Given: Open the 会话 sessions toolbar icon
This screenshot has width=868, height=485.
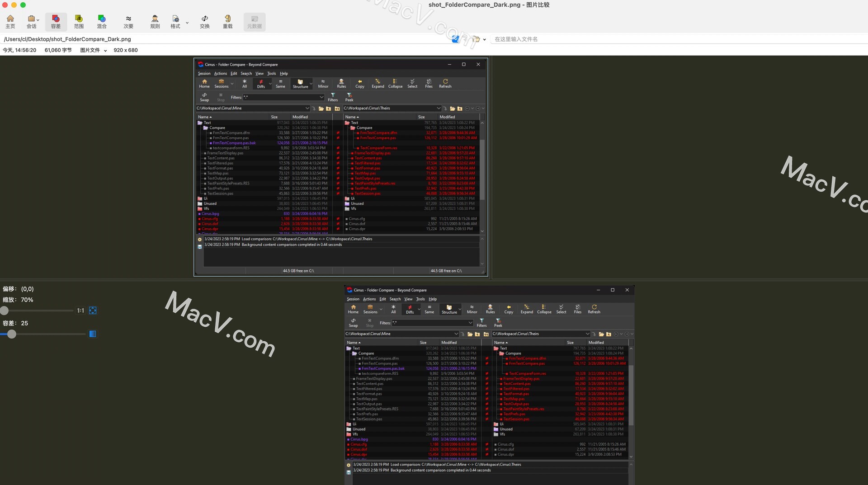Looking at the screenshot, I should tap(31, 21).
